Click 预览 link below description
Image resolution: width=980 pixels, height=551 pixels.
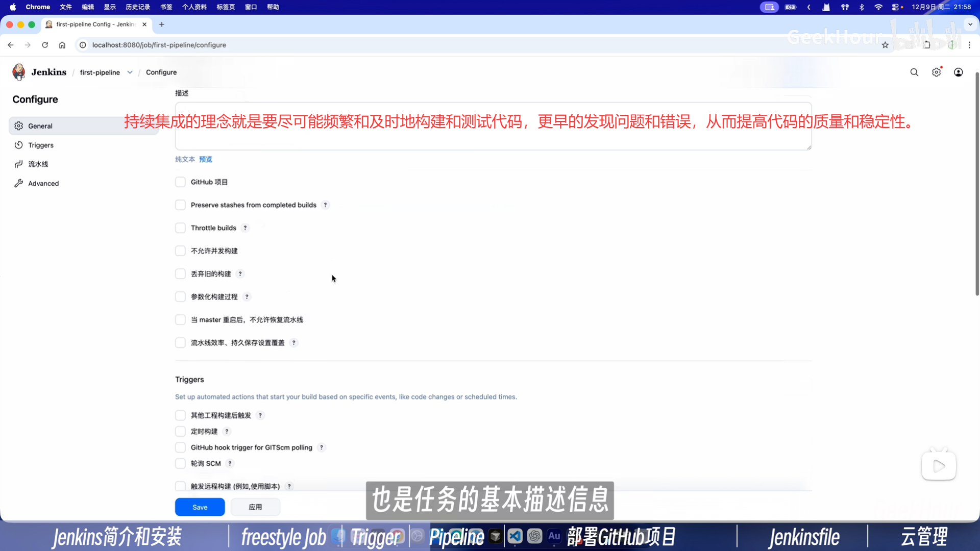click(206, 160)
